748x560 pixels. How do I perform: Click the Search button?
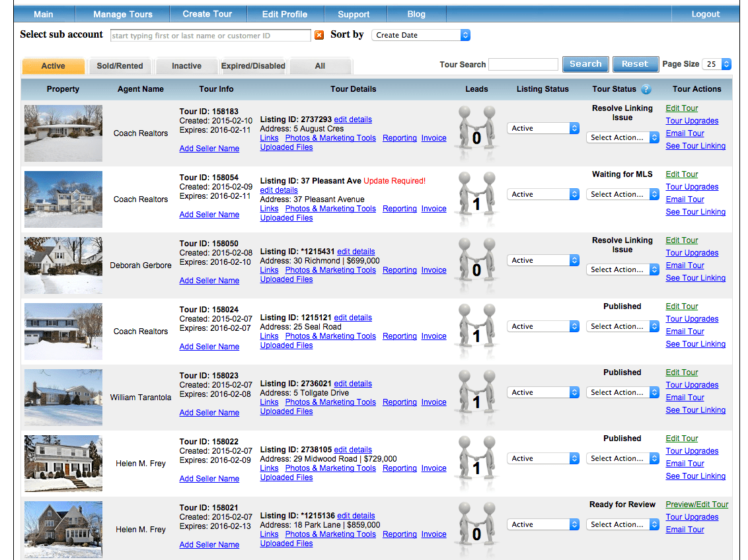click(585, 64)
